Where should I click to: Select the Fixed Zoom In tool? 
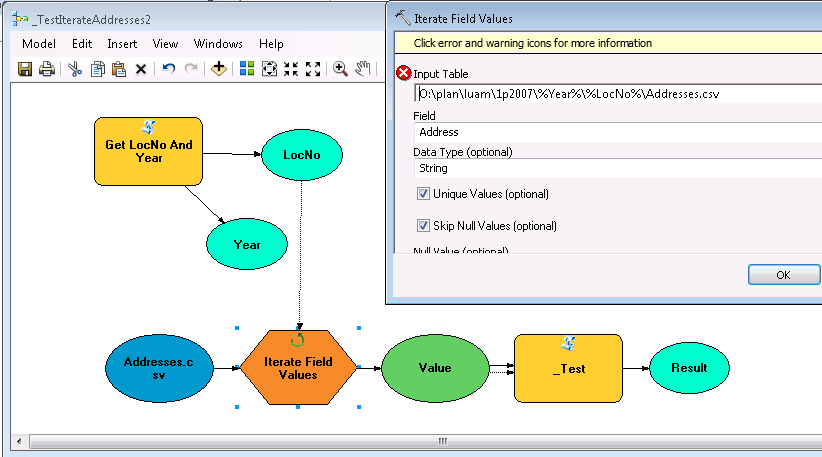(291, 69)
